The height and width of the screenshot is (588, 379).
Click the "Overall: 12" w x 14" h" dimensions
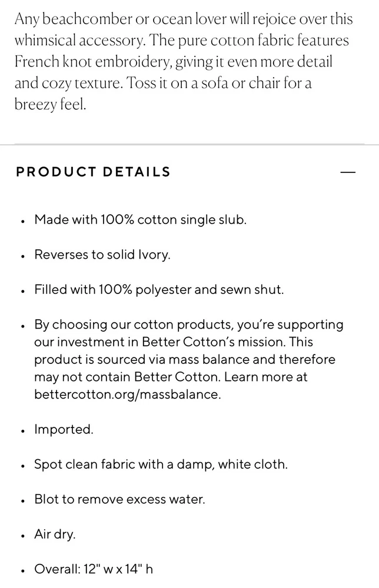pos(94,569)
